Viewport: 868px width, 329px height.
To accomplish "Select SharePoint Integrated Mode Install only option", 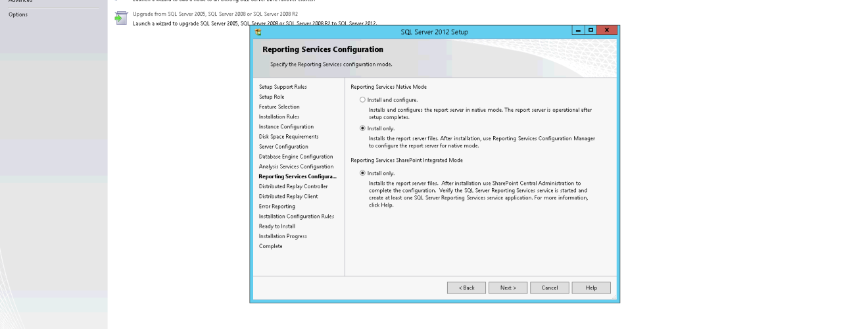I will pyautogui.click(x=362, y=173).
